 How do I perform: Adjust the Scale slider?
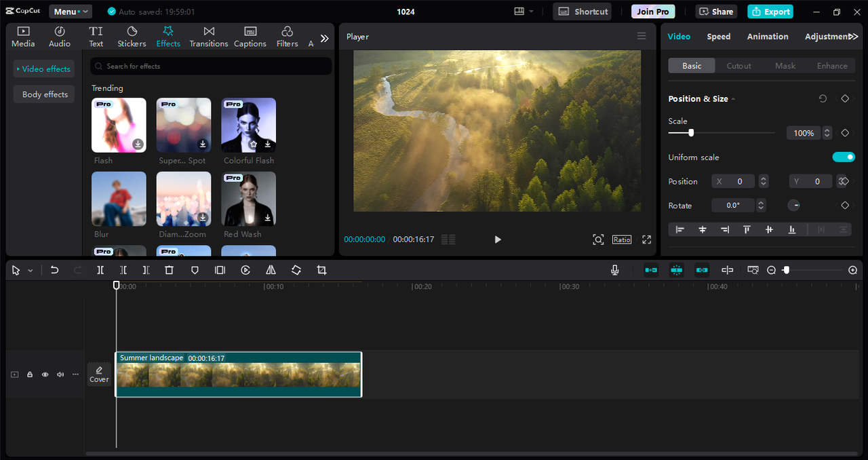point(722,133)
